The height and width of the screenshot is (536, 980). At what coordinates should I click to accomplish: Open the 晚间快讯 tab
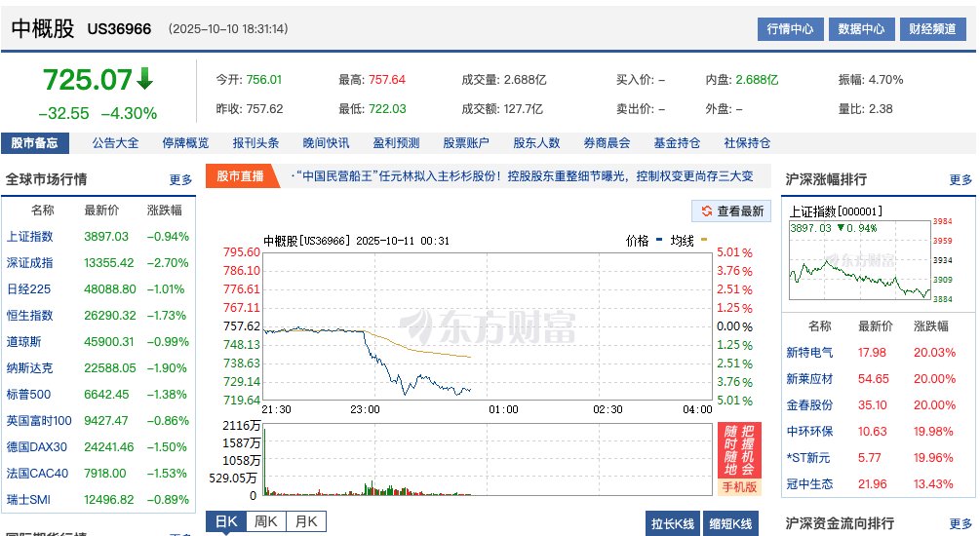(326, 143)
